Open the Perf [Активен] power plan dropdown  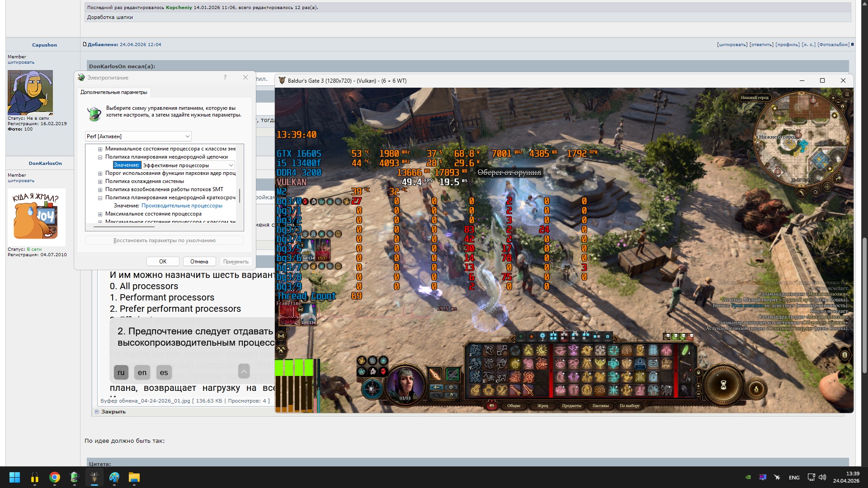point(138,136)
